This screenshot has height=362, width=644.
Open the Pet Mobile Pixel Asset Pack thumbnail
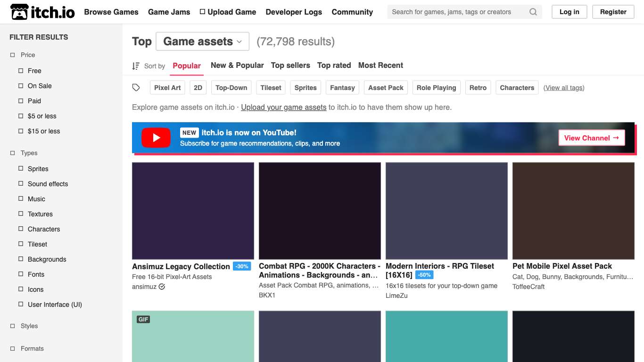(x=573, y=211)
